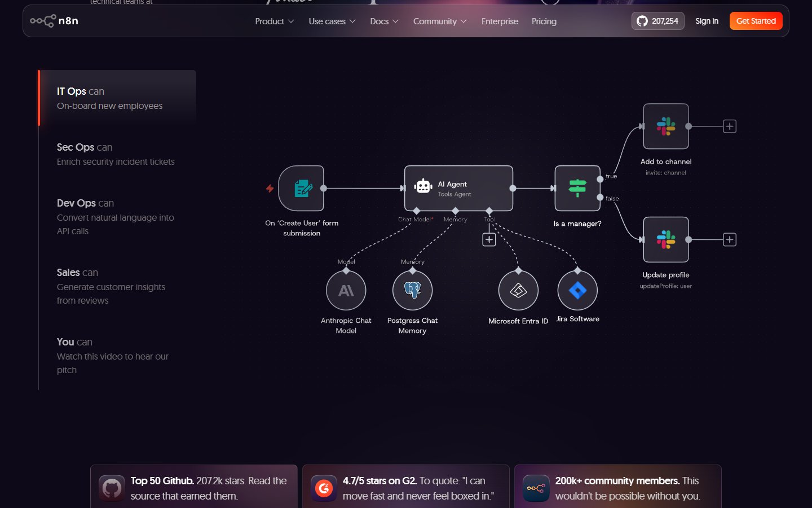Select the Postgres Chat Memory elephant node
Viewport: 812px width, 508px height.
(x=413, y=290)
